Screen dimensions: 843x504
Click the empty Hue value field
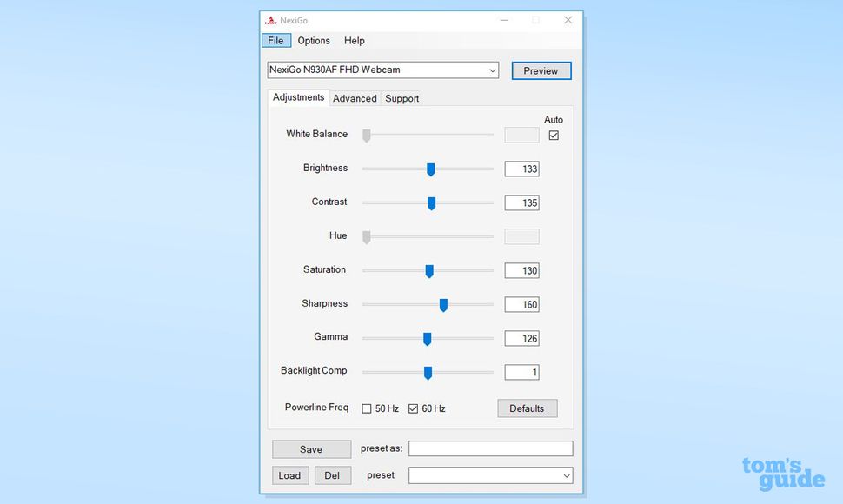521,236
